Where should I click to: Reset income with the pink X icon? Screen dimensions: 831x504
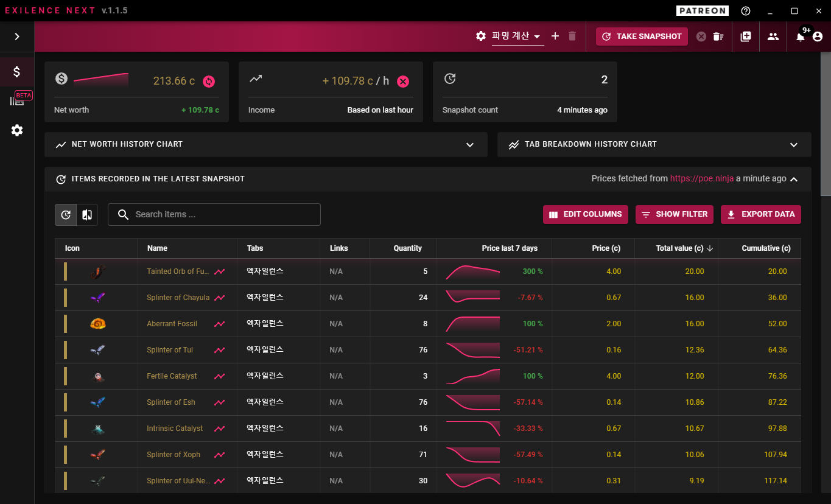403,81
